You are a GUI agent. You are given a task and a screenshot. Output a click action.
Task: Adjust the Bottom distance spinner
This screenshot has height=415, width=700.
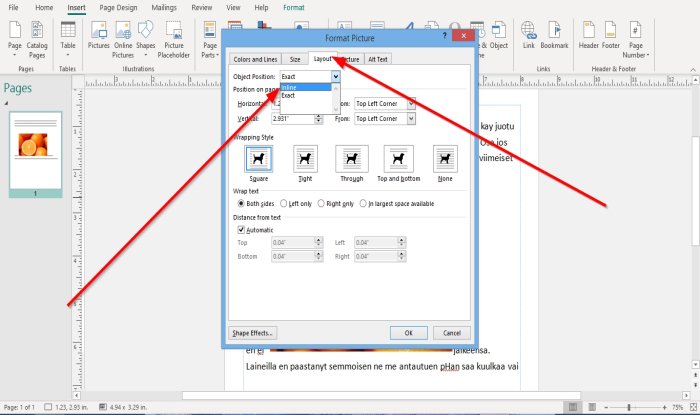click(318, 256)
